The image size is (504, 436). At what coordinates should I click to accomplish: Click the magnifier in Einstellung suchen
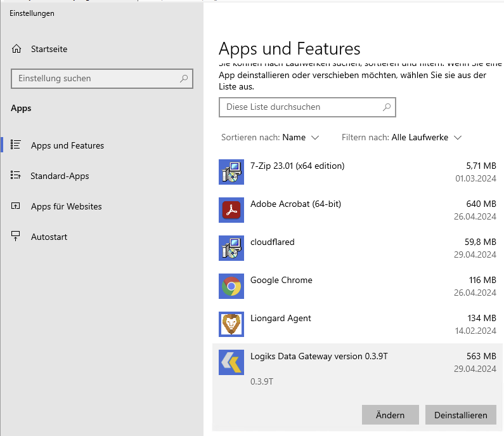pos(184,79)
